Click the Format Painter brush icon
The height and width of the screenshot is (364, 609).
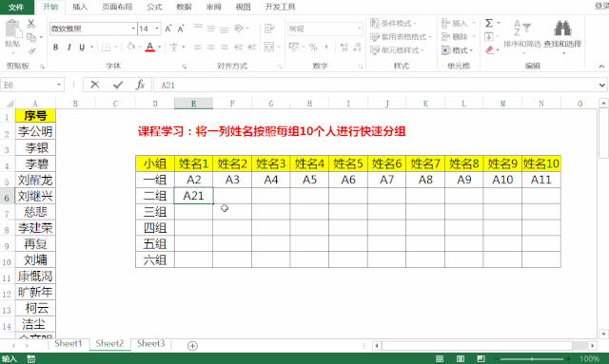click(31, 50)
